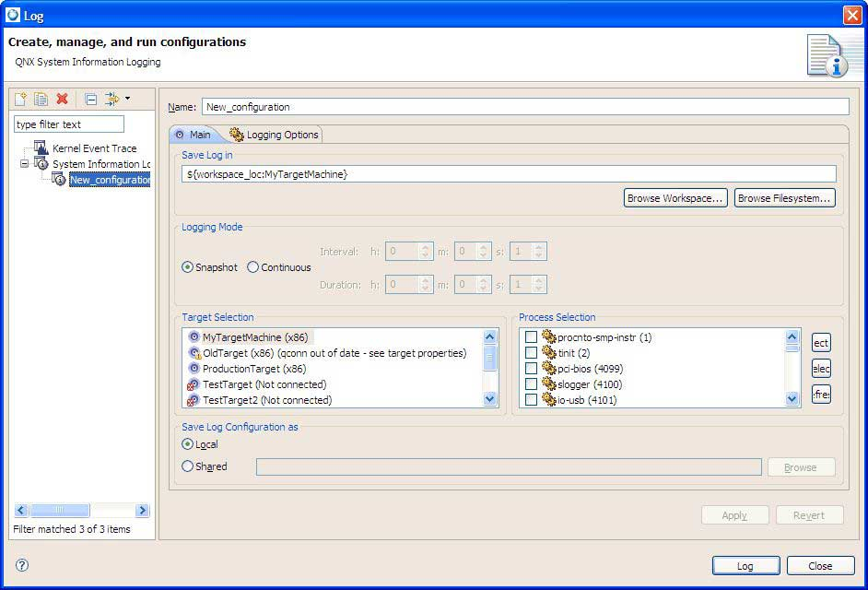The height and width of the screenshot is (590, 868).
Task: Click the New launch configuration icon
Action: [21, 99]
